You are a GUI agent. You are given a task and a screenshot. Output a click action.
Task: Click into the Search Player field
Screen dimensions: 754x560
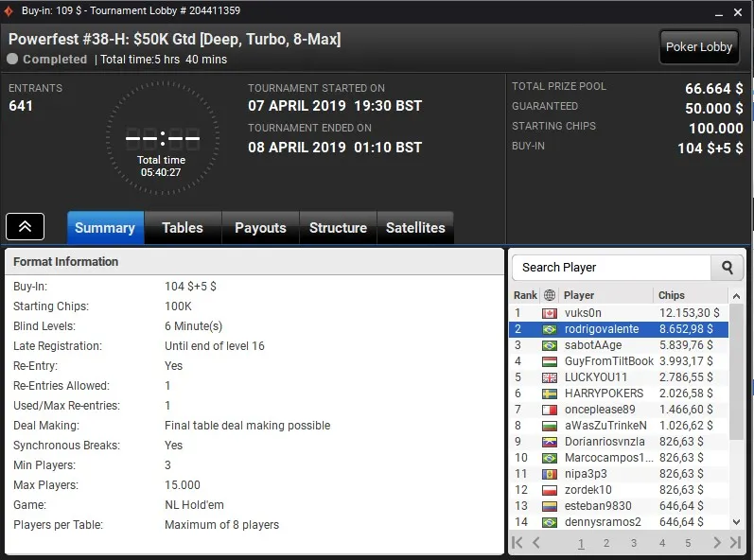coord(611,268)
